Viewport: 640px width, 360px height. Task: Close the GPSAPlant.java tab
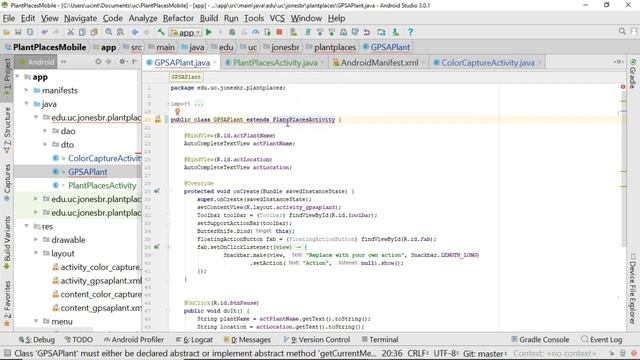point(215,62)
